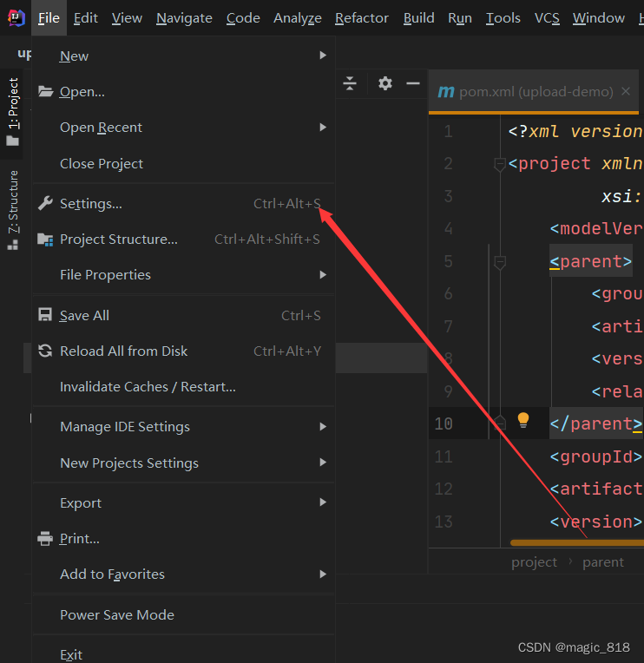Select Settings... menu entry

click(x=183, y=203)
